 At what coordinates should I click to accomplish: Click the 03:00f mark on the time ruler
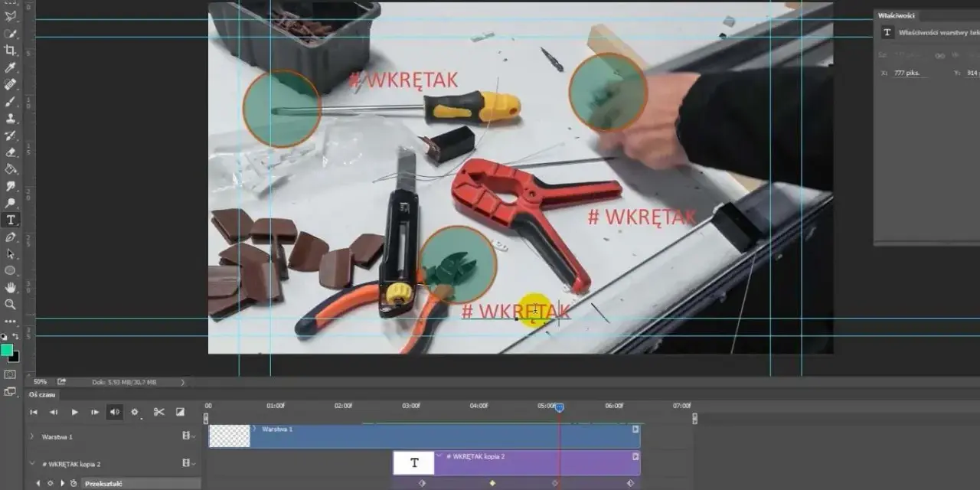[411, 406]
